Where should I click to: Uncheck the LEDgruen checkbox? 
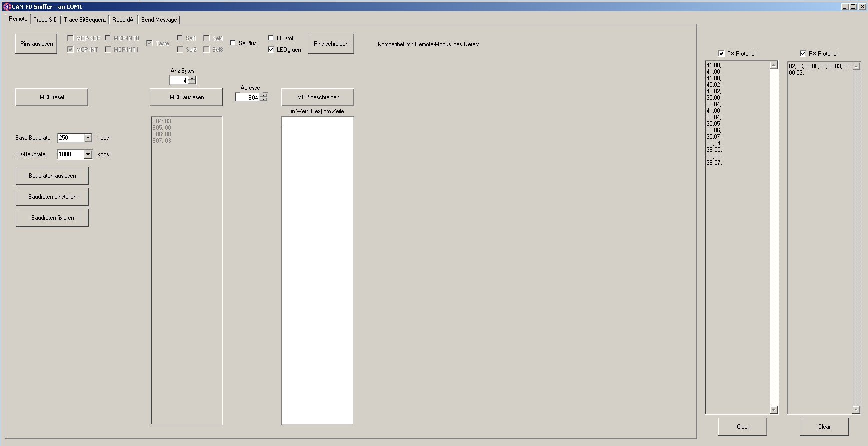(x=271, y=50)
